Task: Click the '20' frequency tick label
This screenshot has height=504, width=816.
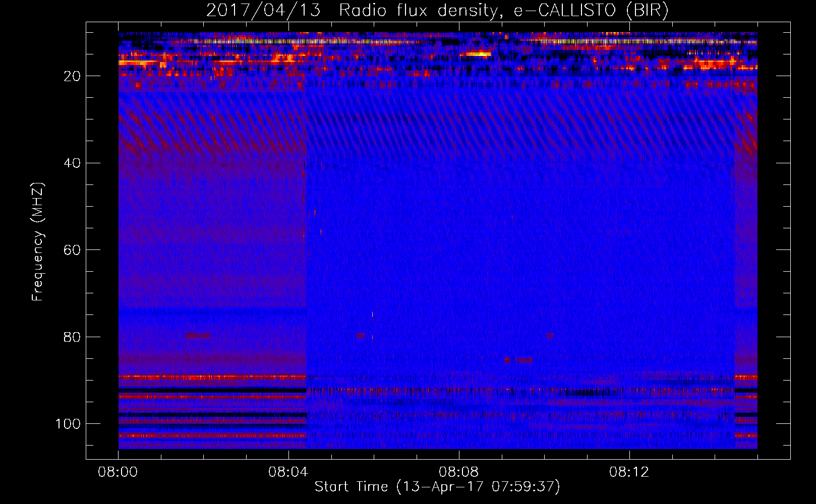Action: coord(73,76)
